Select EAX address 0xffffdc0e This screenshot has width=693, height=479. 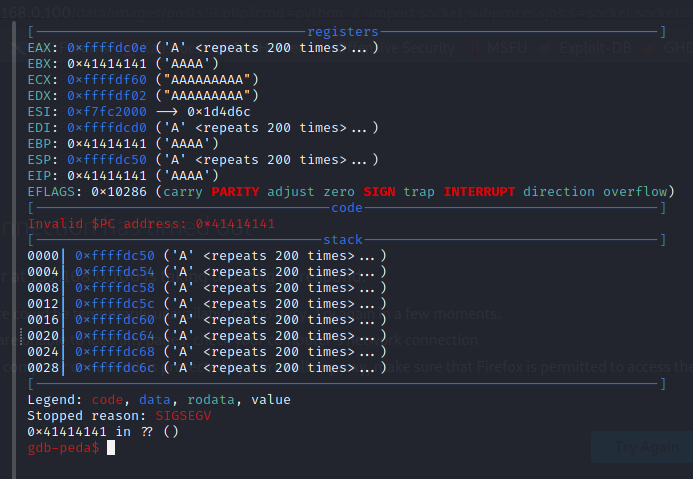pyautogui.click(x=107, y=48)
